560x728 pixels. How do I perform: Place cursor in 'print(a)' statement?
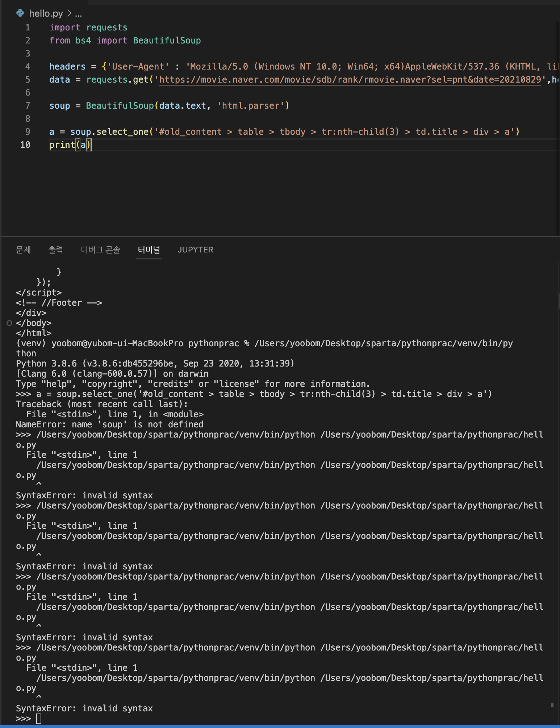point(70,145)
